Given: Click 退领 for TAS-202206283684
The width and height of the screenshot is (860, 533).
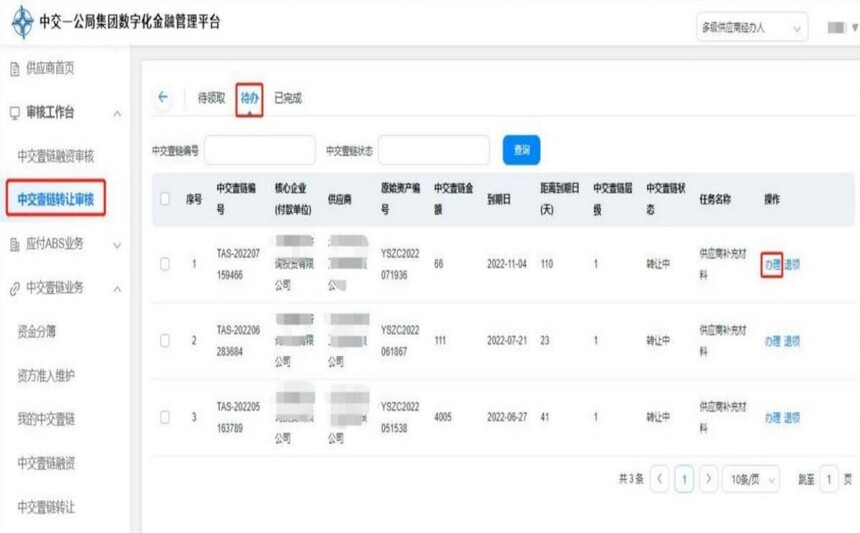Looking at the screenshot, I should click(791, 341).
